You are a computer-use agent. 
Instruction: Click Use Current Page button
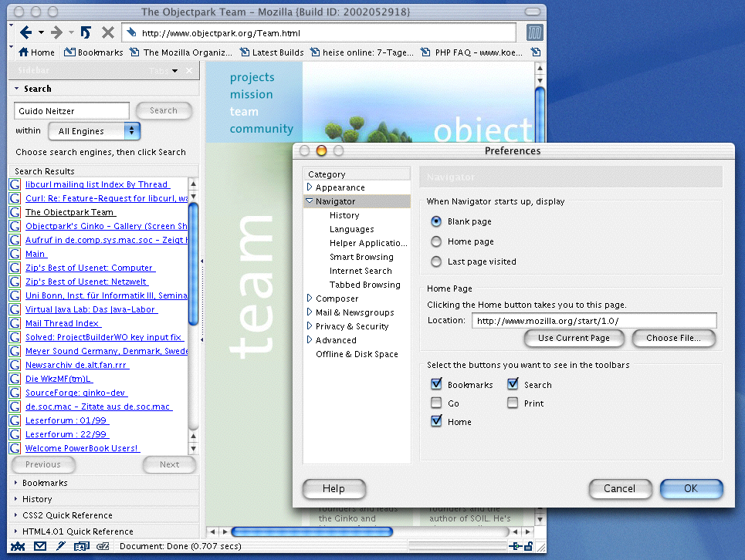(574, 338)
